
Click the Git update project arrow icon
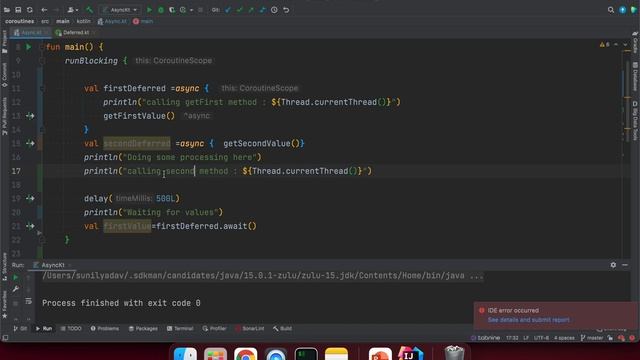[x=228, y=10]
